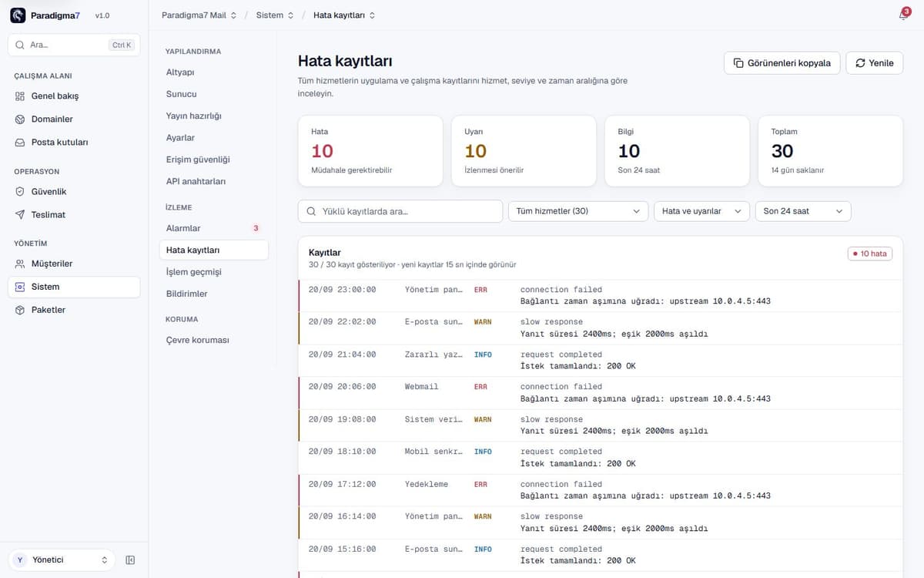Select Yedekleme log row 17:12:00
The image size is (924, 578).
coord(601,490)
